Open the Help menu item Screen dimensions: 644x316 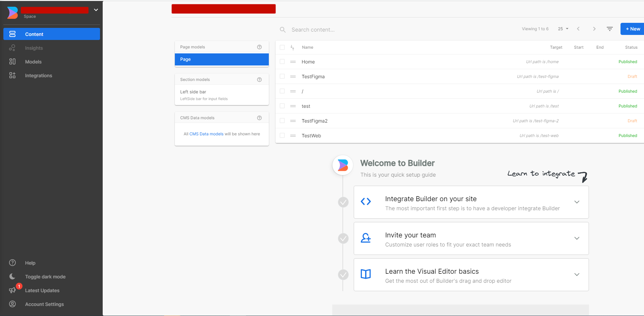(x=30, y=263)
